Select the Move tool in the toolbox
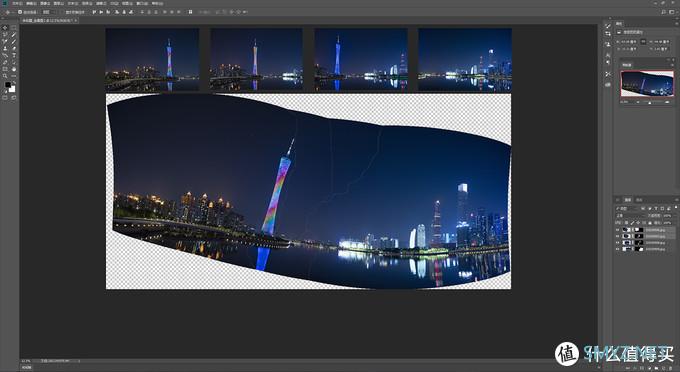 (x=5, y=28)
